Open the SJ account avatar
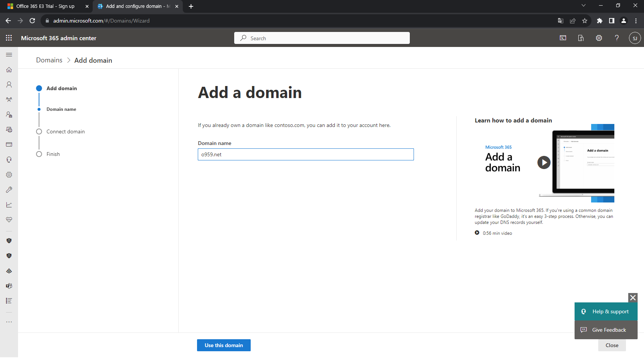The image size is (644, 358). click(x=635, y=38)
